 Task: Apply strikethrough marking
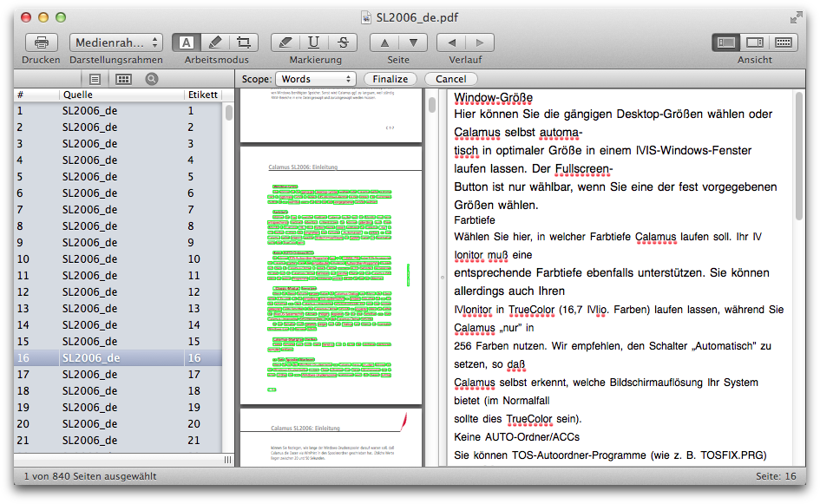click(343, 43)
